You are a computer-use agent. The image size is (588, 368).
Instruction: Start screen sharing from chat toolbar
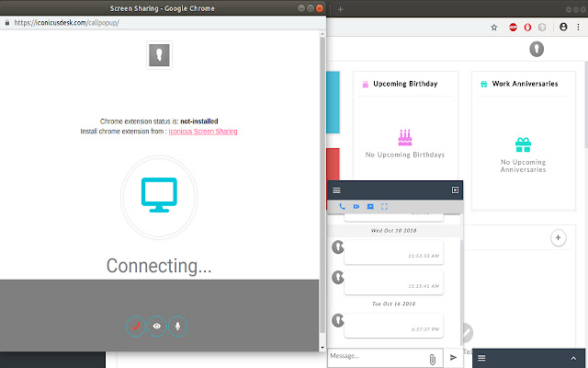(x=370, y=206)
